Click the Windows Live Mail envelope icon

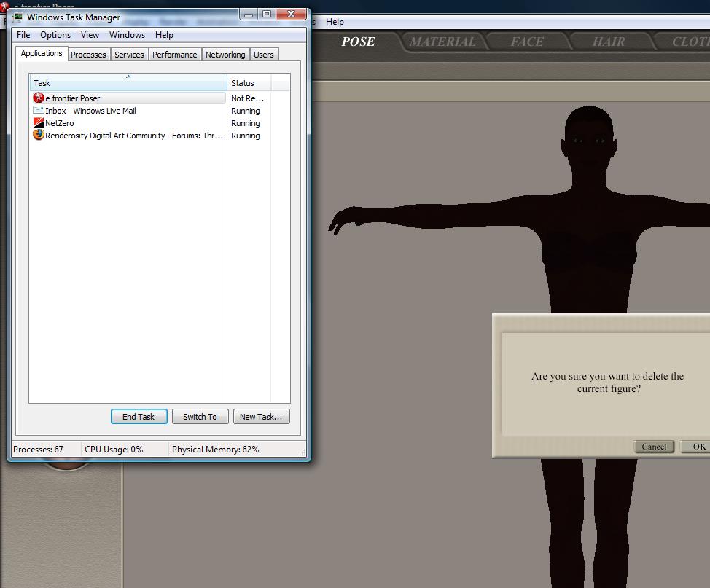click(39, 111)
